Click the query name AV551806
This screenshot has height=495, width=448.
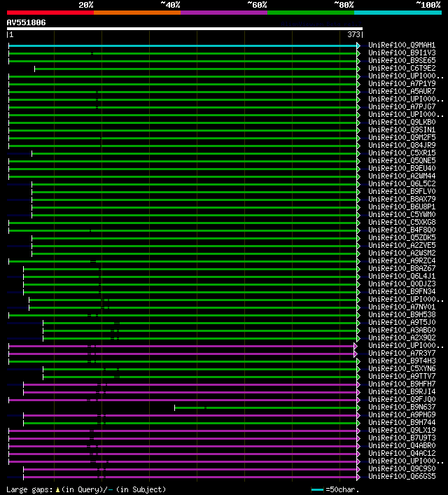click(x=26, y=22)
